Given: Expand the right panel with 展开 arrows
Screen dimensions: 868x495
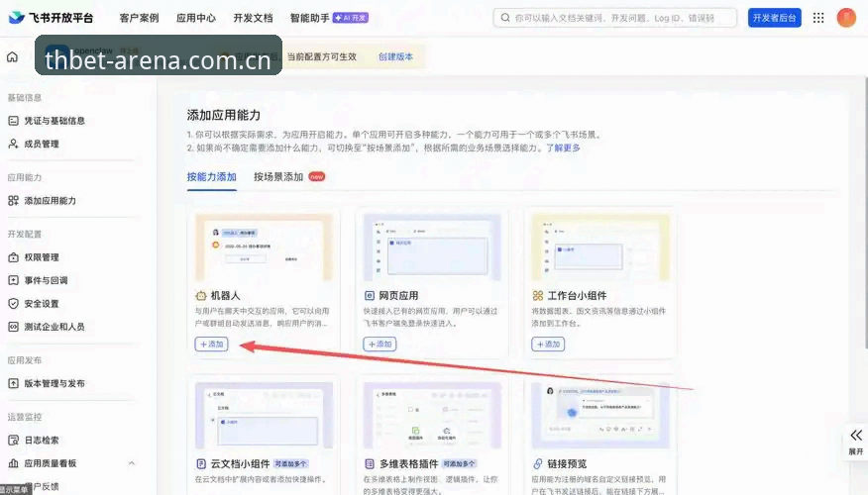Looking at the screenshot, I should [856, 442].
